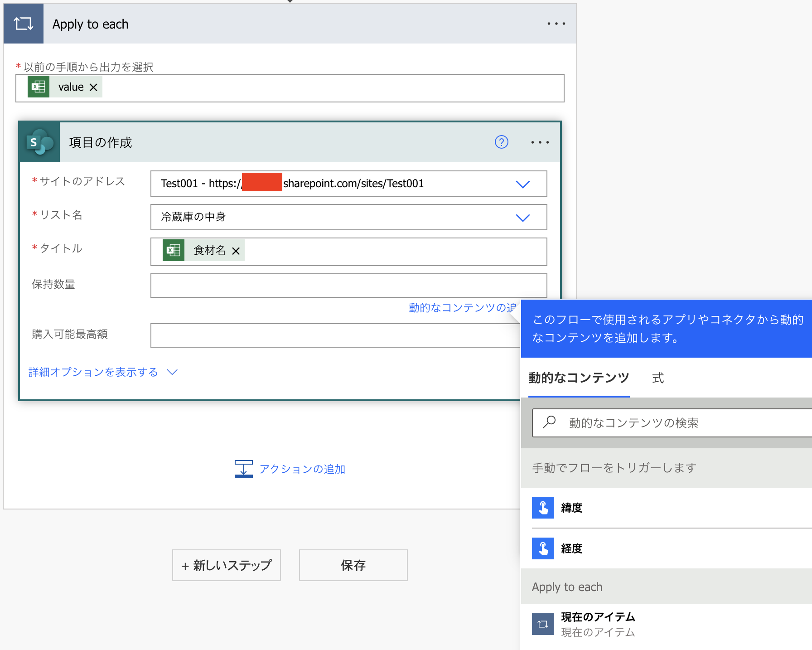Click the 動的なコンテンツの追加 link
Viewport: 812px width, 650px height.
pyautogui.click(x=462, y=308)
